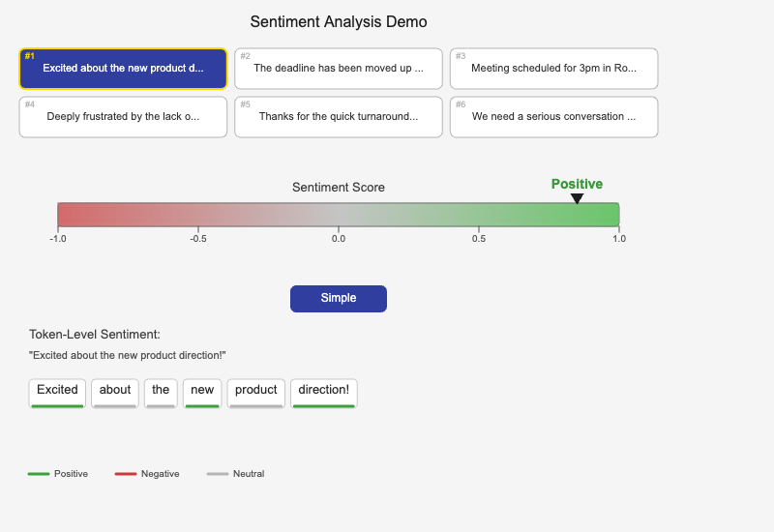Click the sentiment score gradient bar
Image resolution: width=774 pixels, height=532 pixels.
point(338,215)
